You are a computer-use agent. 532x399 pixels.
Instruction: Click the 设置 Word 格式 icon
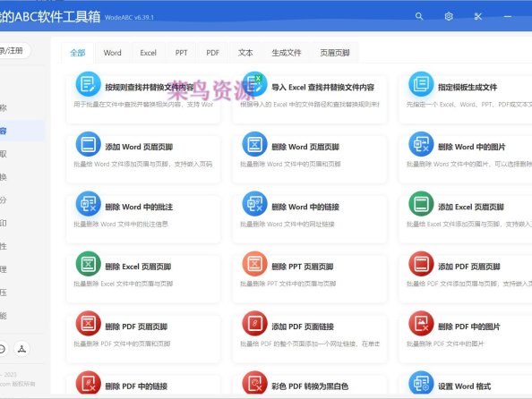click(x=421, y=383)
